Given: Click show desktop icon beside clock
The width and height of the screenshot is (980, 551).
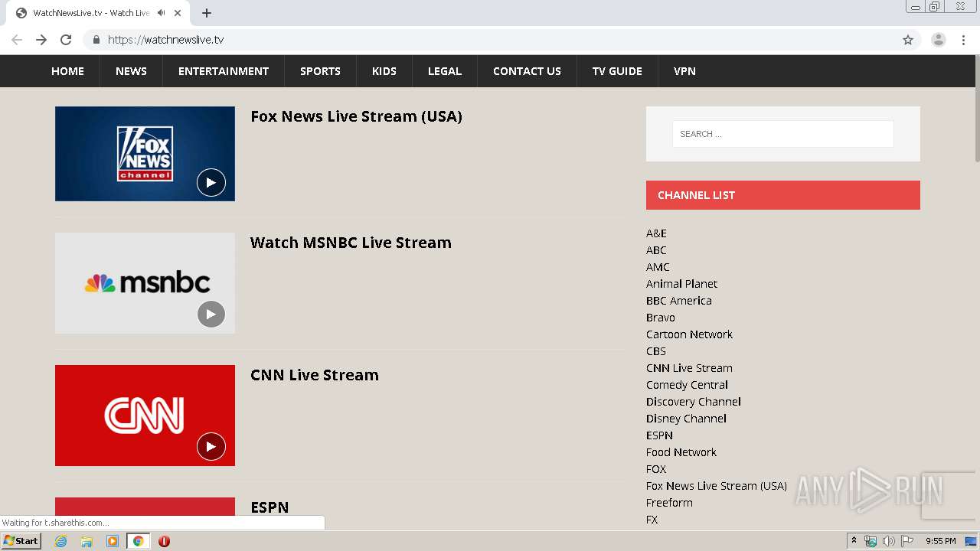Looking at the screenshot, I should pyautogui.click(x=971, y=541).
